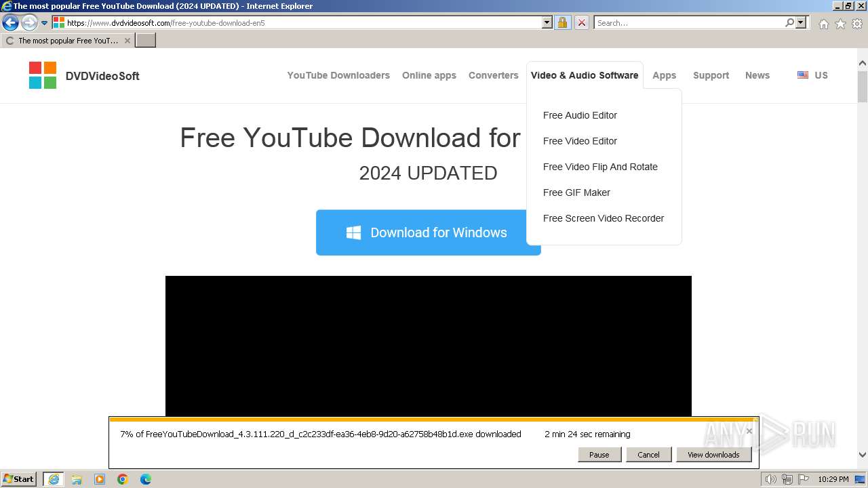
Task: Open the Converters menu
Action: tap(494, 75)
